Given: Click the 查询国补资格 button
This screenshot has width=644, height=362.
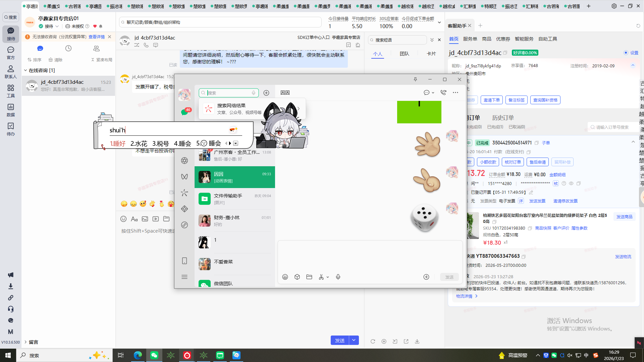Looking at the screenshot, I should (545, 100).
